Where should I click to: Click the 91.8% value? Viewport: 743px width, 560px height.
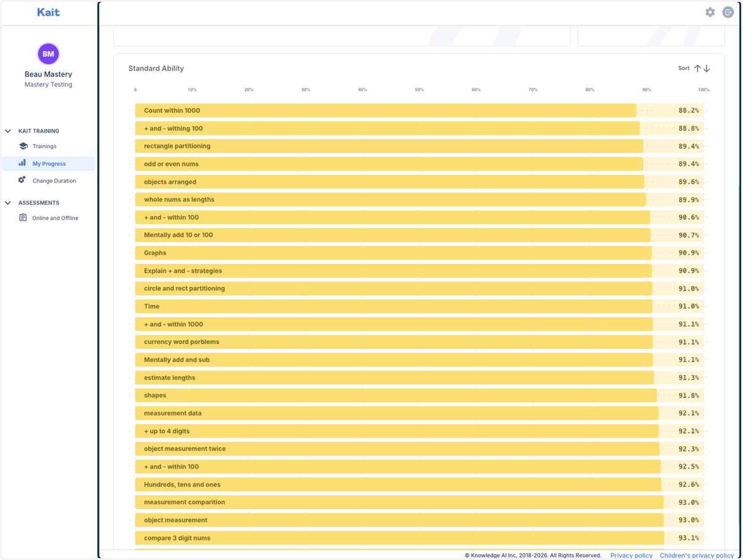point(689,395)
